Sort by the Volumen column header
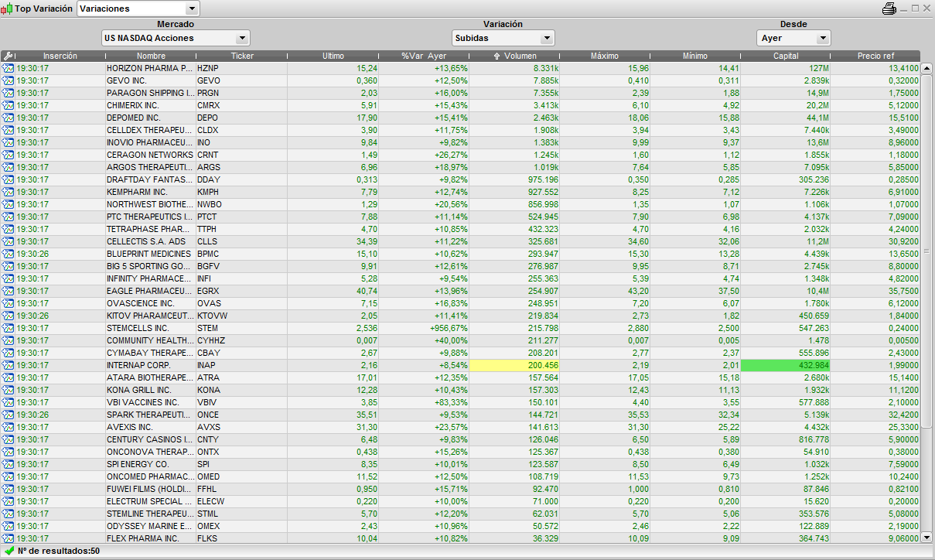 [x=514, y=56]
